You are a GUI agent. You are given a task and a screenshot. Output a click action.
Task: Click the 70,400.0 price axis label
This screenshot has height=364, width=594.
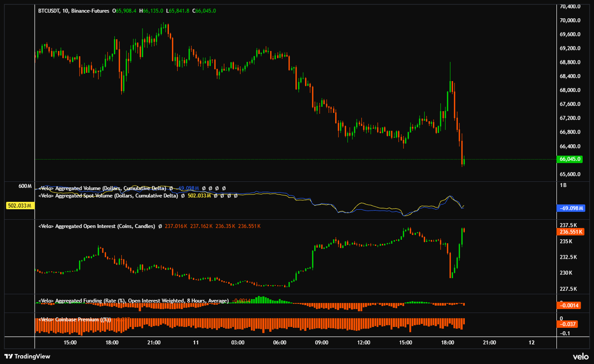[569, 6]
